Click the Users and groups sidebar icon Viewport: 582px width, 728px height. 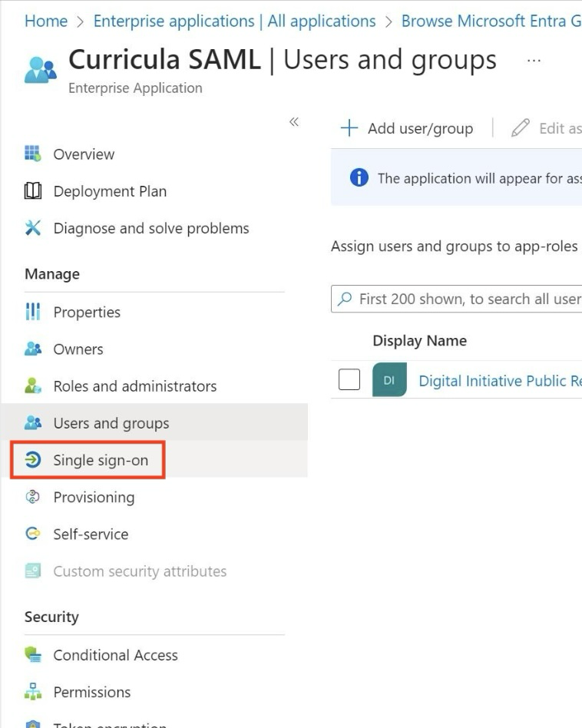[x=32, y=422]
